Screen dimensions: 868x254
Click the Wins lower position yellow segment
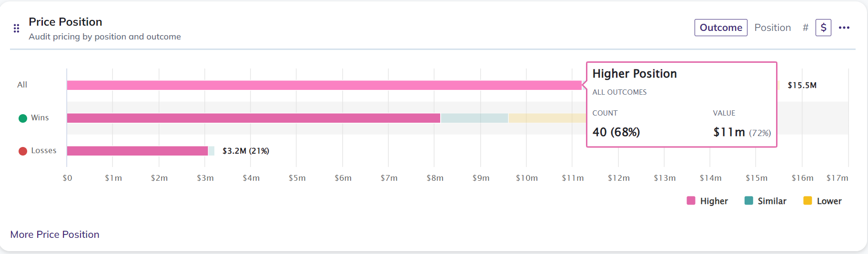(547, 118)
